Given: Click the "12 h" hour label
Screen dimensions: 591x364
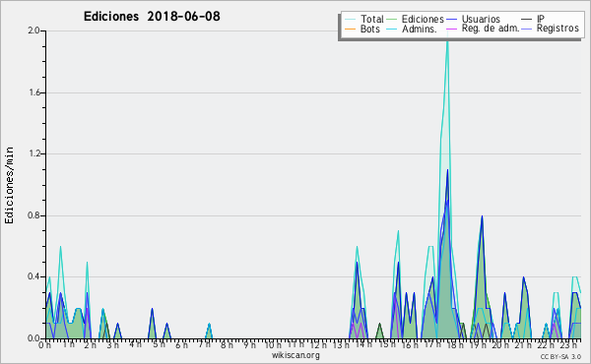Looking at the screenshot, I should pos(318,344).
